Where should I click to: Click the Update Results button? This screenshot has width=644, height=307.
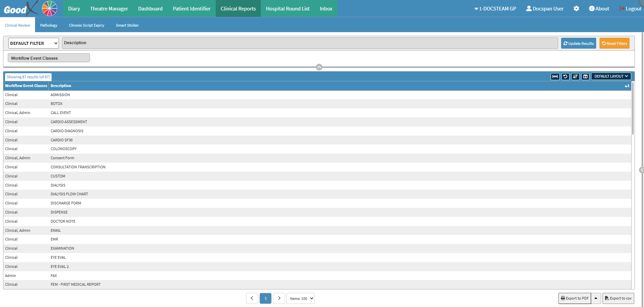pos(578,44)
